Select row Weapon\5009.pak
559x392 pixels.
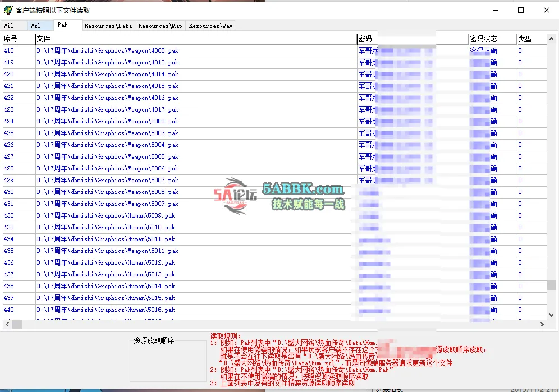274,204
